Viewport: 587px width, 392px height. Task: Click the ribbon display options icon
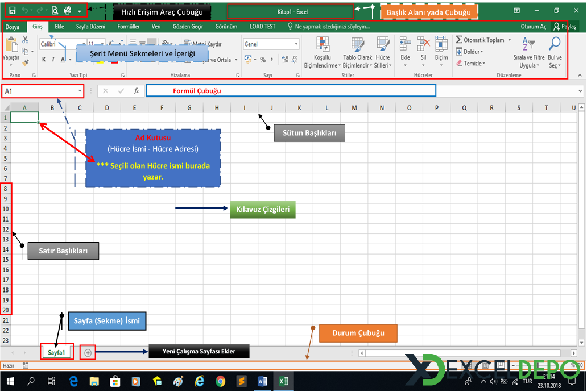[516, 10]
